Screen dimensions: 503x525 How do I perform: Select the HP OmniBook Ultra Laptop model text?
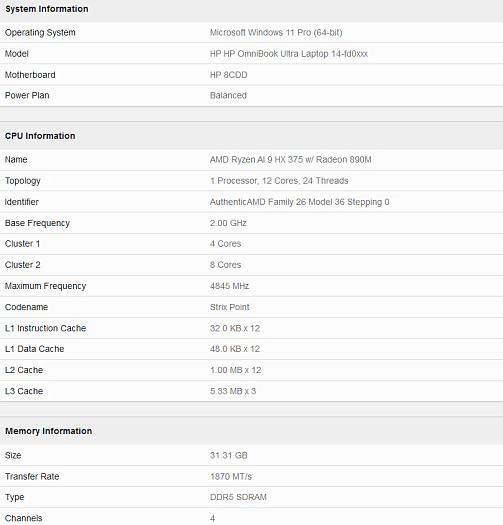pos(289,54)
